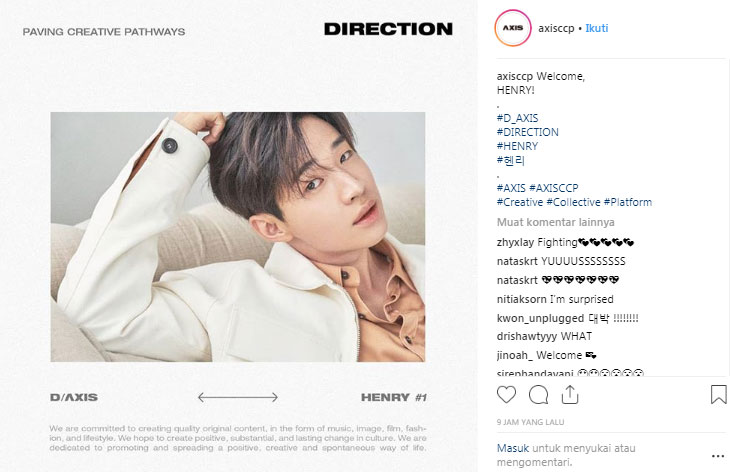Follow the account via the Ikuti link
The image size is (730, 472).
pos(596,28)
